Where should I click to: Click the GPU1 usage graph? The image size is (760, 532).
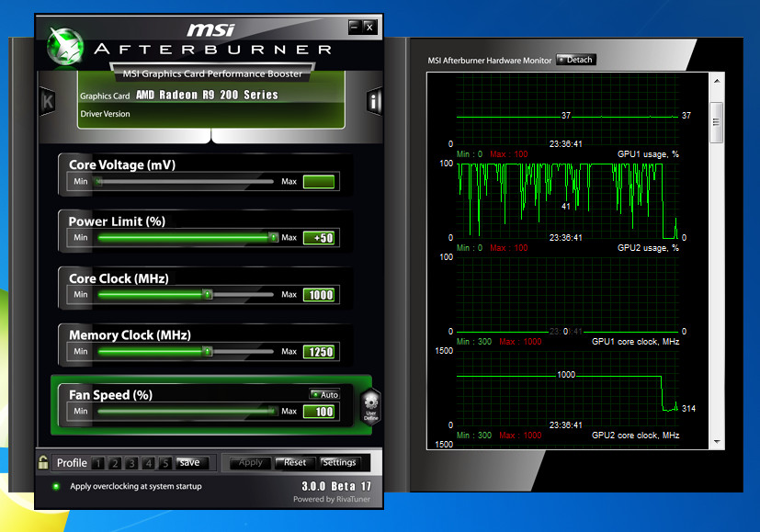point(567,200)
